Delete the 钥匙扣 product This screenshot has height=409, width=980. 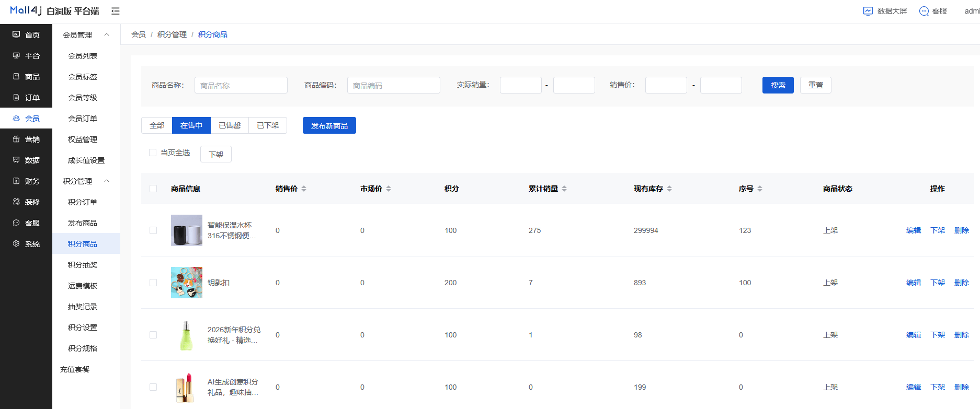[x=962, y=283]
